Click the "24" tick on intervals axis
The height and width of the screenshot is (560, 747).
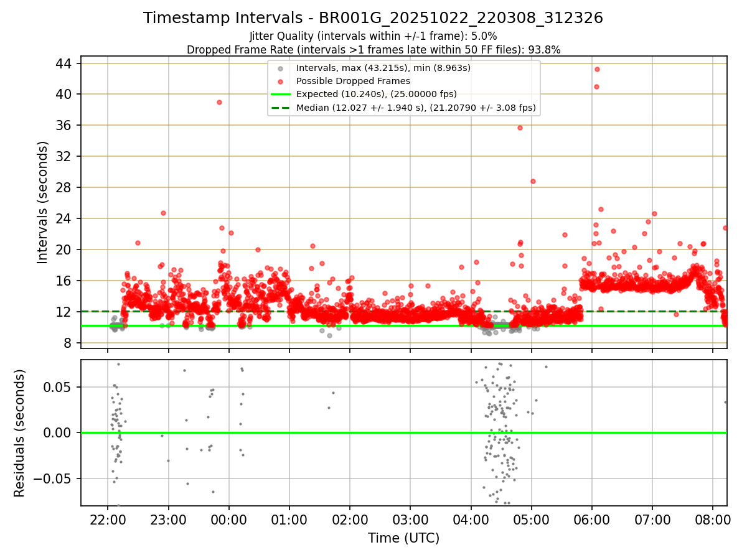[x=65, y=219]
